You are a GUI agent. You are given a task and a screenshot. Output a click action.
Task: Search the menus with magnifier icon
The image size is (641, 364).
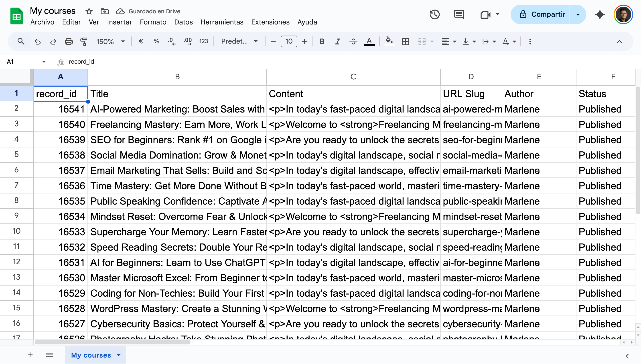21,42
